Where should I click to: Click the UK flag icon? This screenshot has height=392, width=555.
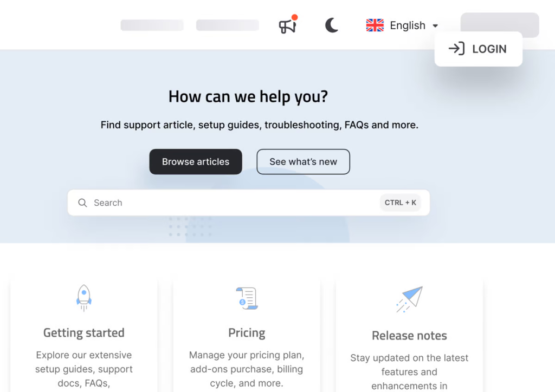point(375,25)
